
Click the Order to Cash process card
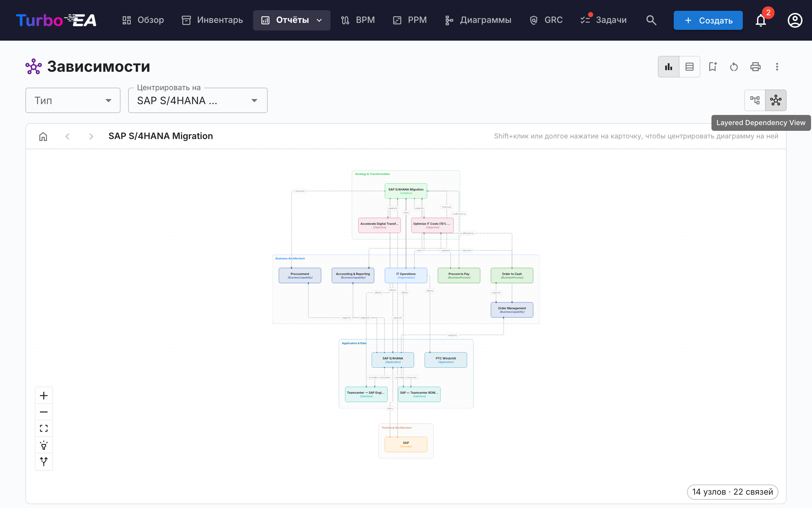[x=512, y=276]
